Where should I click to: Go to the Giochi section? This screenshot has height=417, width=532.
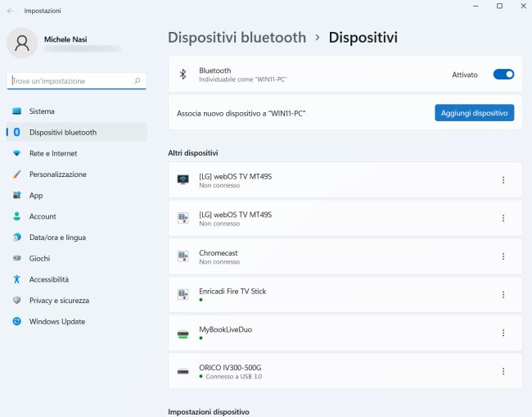click(x=77, y=258)
